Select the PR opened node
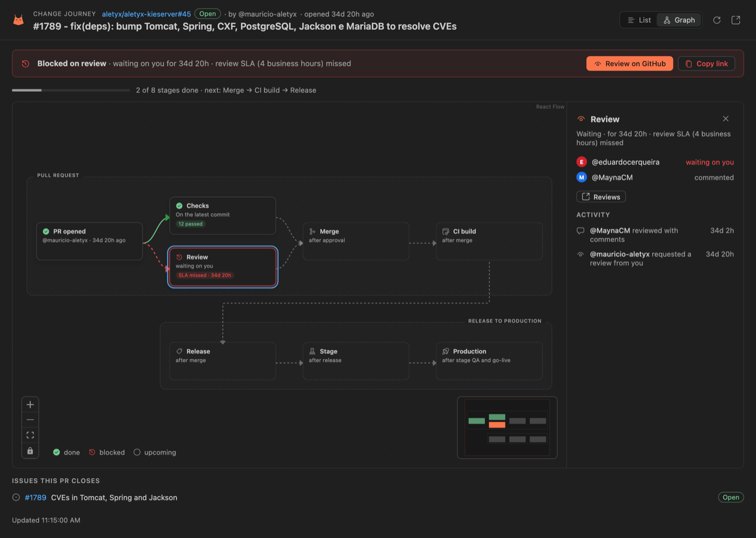The width and height of the screenshot is (756, 538). [x=90, y=241]
